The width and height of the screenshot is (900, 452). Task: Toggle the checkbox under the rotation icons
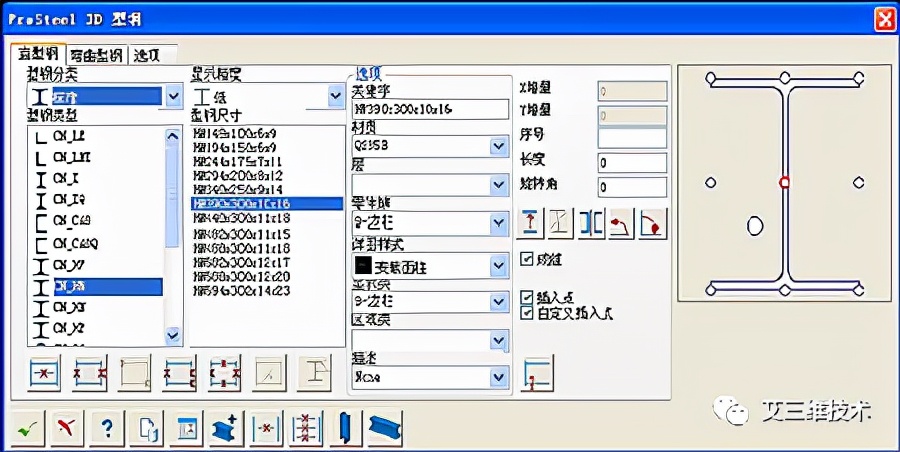point(526,259)
